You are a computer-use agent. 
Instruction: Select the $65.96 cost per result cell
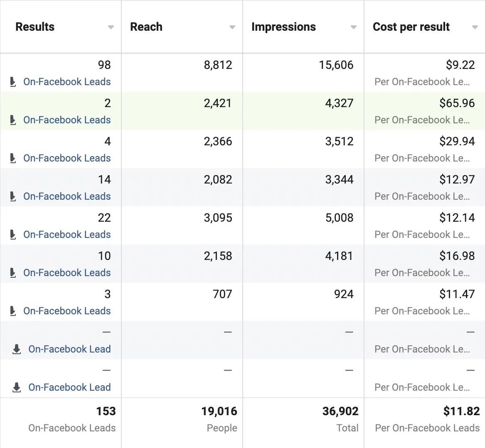[x=457, y=103]
